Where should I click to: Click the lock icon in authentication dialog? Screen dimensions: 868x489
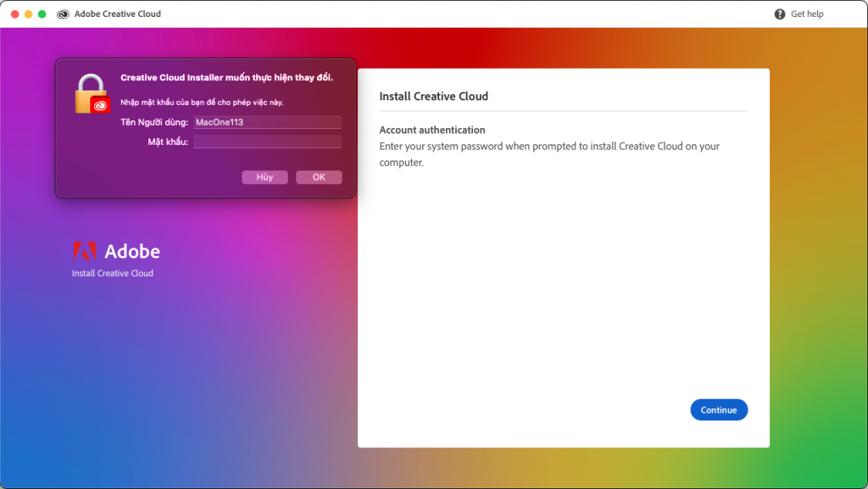click(x=92, y=94)
